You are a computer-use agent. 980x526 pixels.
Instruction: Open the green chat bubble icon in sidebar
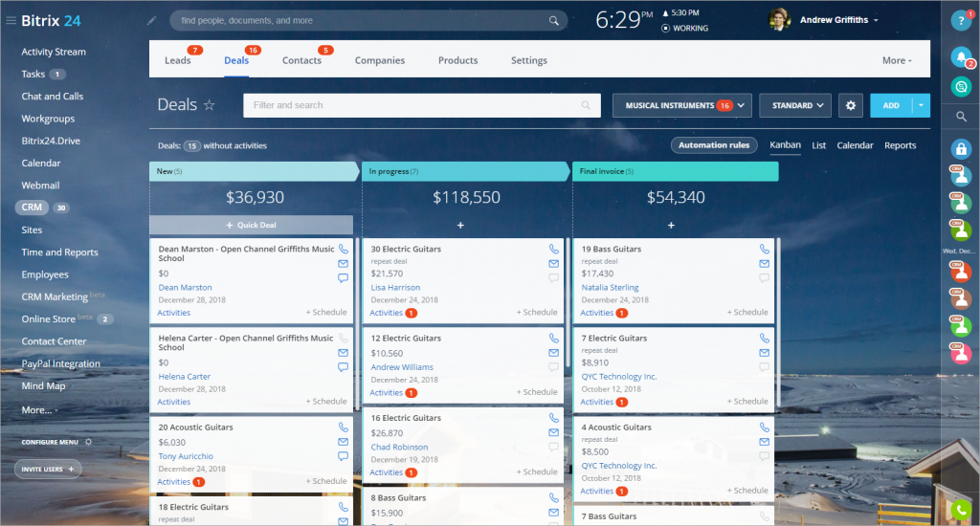click(961, 86)
